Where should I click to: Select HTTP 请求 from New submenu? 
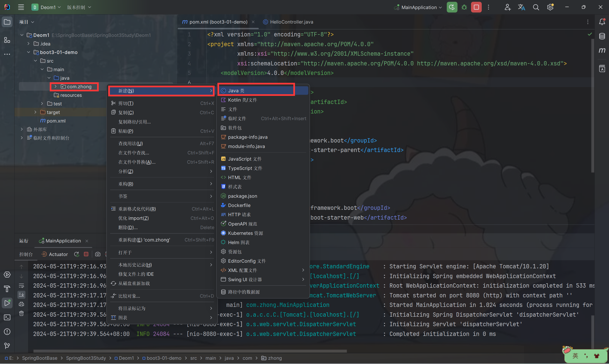tap(263, 215)
